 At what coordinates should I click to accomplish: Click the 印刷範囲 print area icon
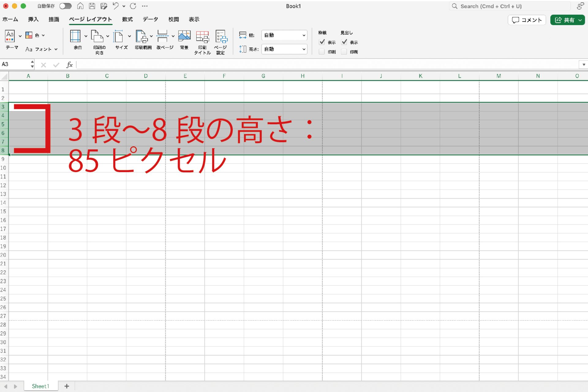(x=141, y=37)
